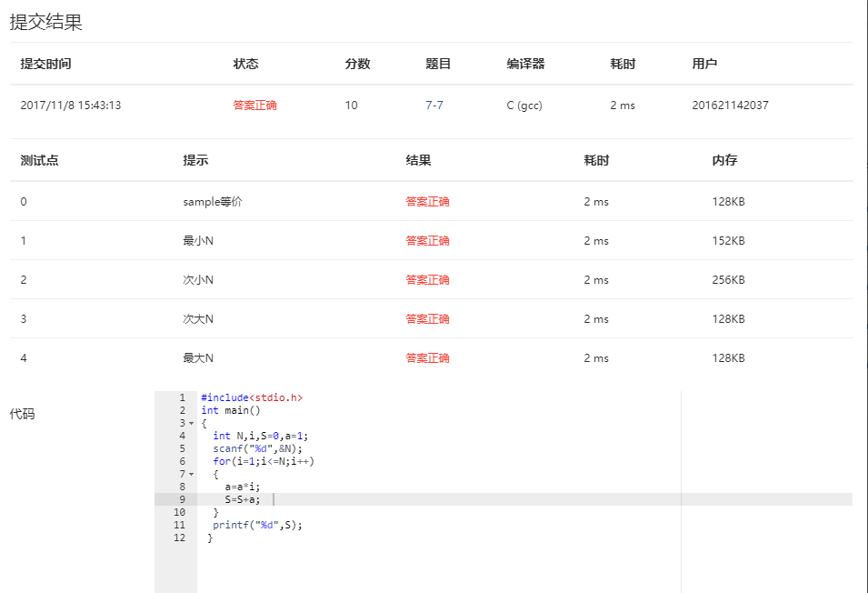Click 答案正确 result for 最大N row
Image resolution: width=868 pixels, height=593 pixels.
427,358
